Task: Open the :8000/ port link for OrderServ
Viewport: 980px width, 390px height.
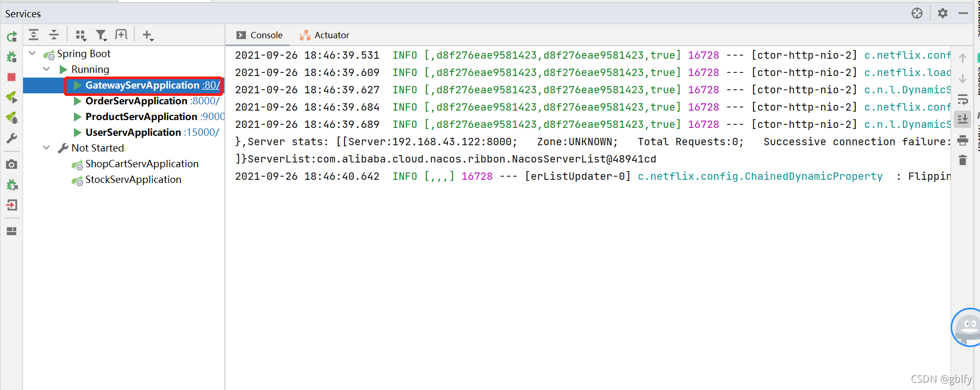Action: point(205,101)
